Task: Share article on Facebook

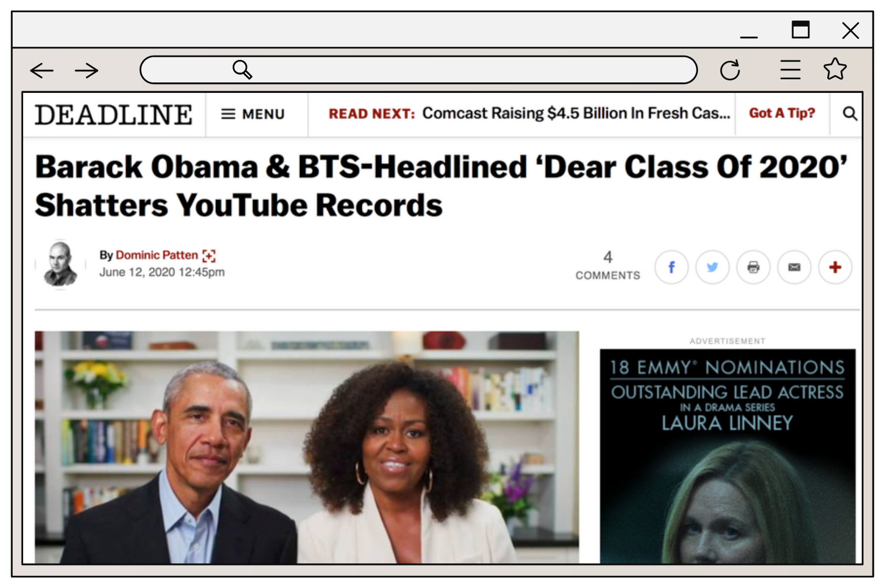Action: [x=671, y=267]
